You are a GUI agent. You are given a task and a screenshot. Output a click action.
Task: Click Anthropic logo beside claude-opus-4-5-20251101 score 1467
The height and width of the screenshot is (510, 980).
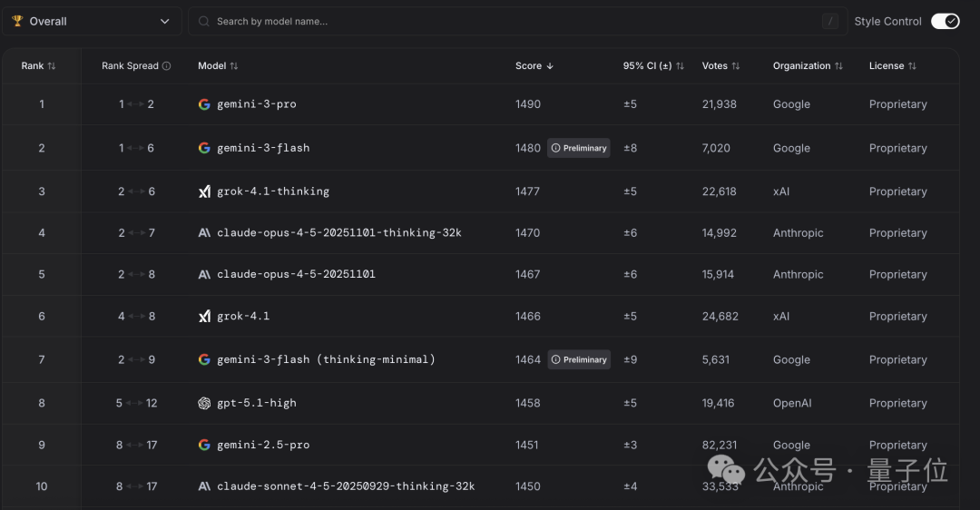[x=204, y=274]
